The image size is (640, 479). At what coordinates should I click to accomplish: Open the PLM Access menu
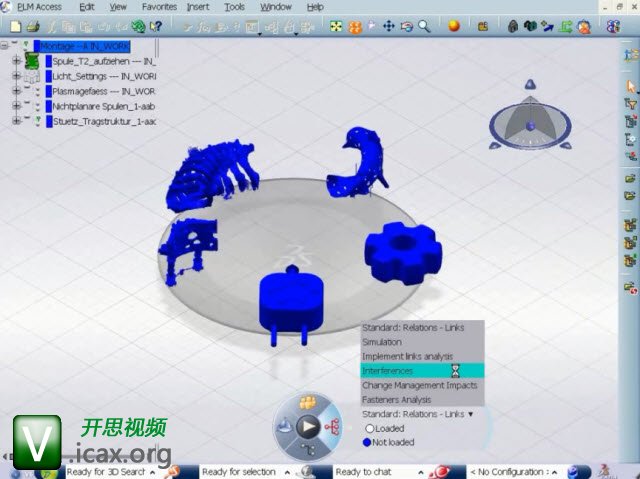pyautogui.click(x=39, y=7)
